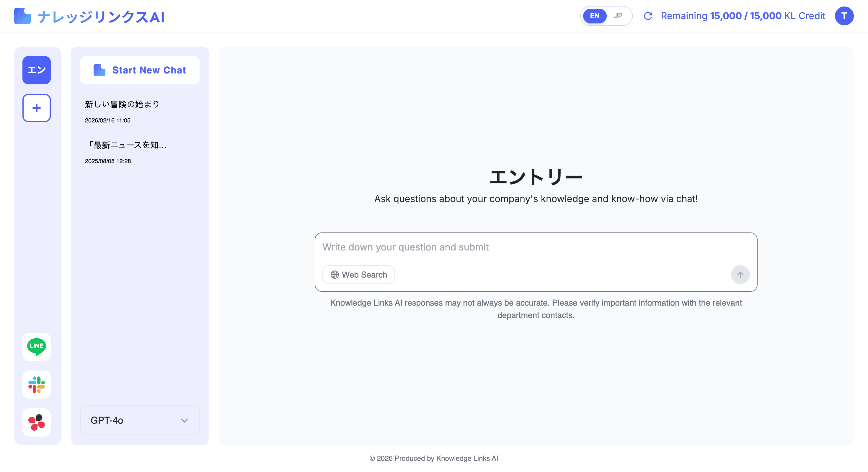
Task: Click the ナレッジリンクスAI logo
Action: 89,17
